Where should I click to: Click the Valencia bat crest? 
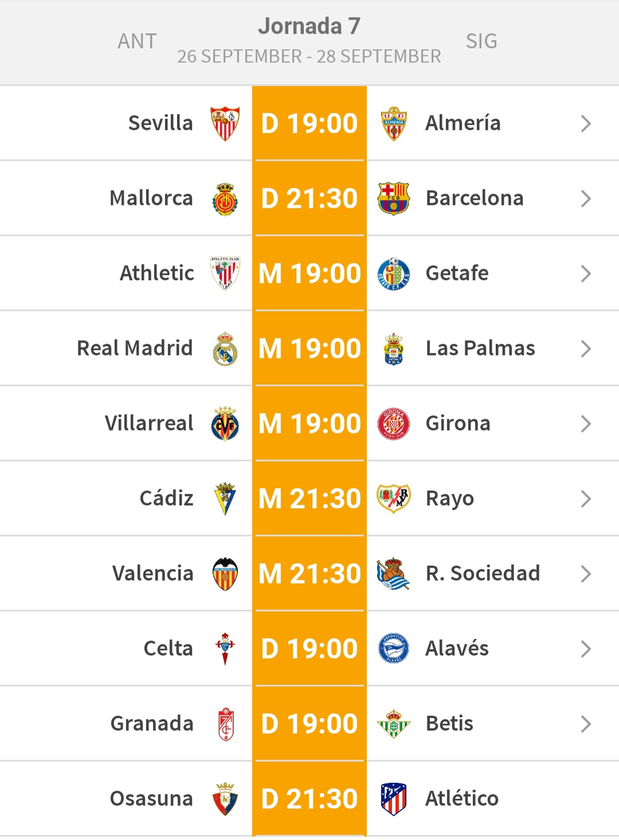coord(225,574)
